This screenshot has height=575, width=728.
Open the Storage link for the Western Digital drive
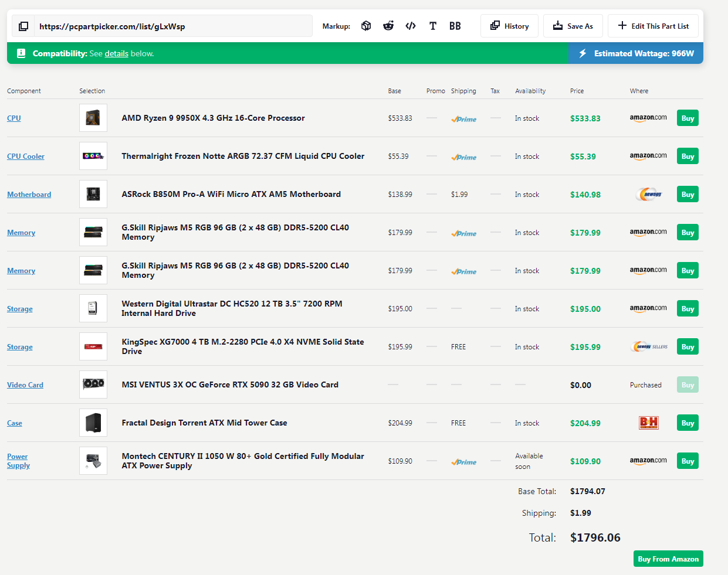[x=20, y=308]
